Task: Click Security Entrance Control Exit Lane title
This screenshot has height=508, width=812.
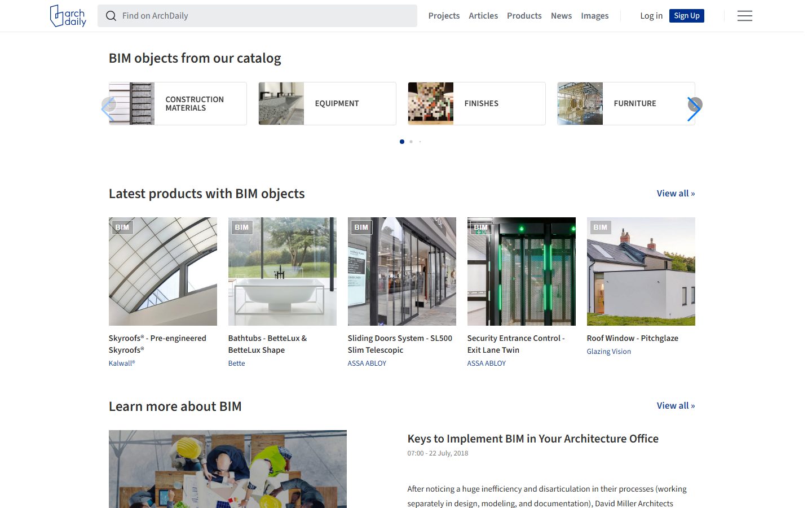Action: (516, 344)
